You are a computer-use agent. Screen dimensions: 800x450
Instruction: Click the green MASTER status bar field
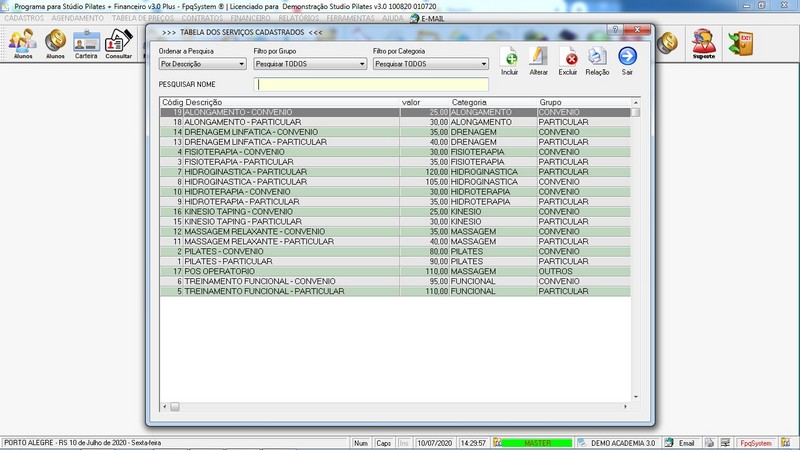tap(537, 443)
